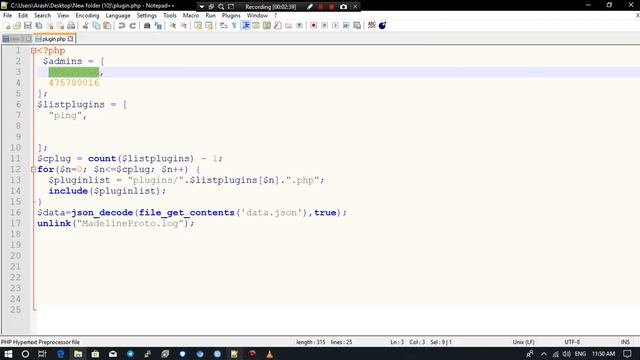This screenshot has height=360, width=640.
Task: Zoom in using the toolbar icon
Action: point(173,26)
